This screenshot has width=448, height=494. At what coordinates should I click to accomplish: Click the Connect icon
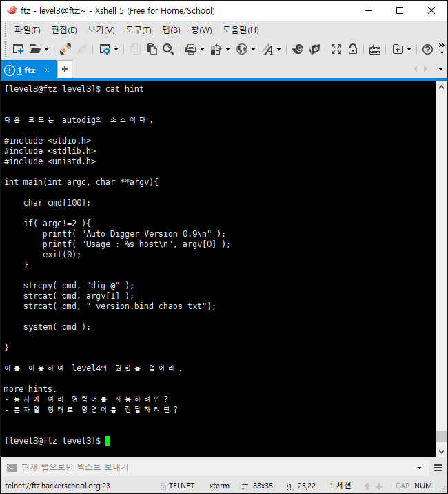[65, 49]
